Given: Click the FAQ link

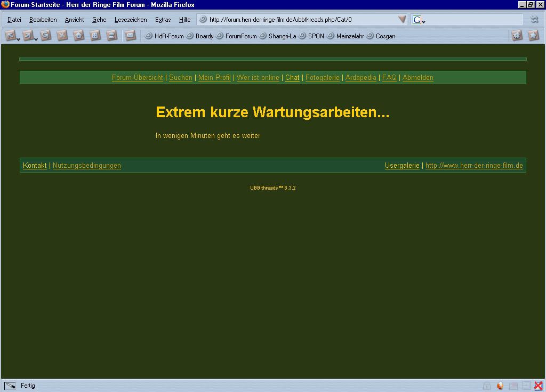Looking at the screenshot, I should point(389,78).
